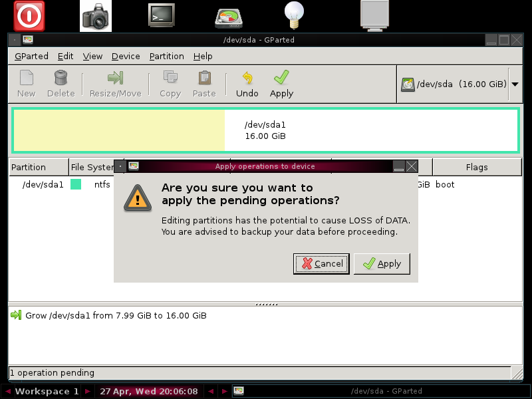532x399 pixels.
Task: Select the /dev/sda1 partition row
Action: (x=265, y=185)
